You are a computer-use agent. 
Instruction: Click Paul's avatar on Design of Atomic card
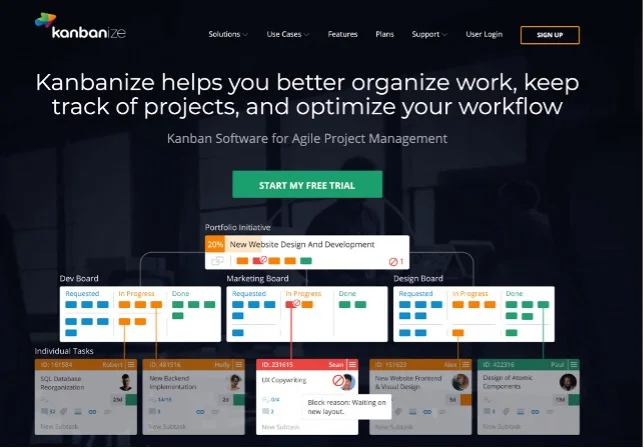point(568,382)
